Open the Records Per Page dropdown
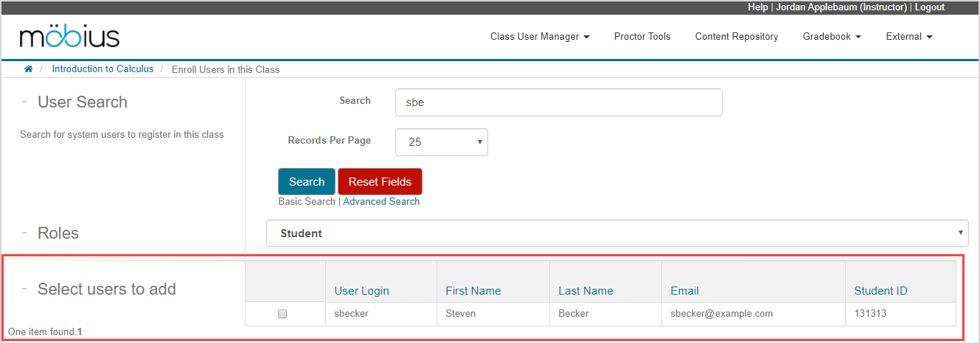The height and width of the screenshot is (344, 980). pyautogui.click(x=441, y=142)
